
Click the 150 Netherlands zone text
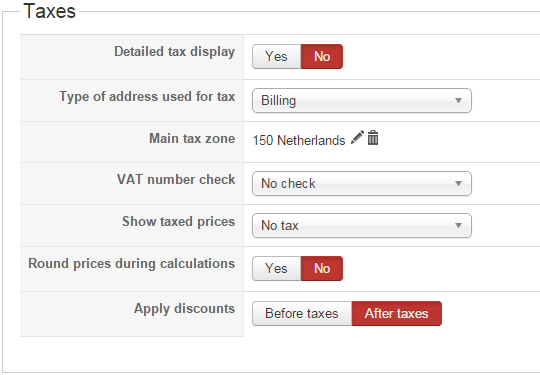pos(299,140)
